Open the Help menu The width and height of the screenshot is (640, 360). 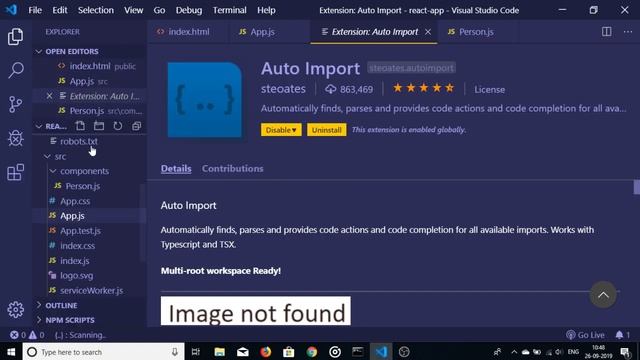pyautogui.click(x=266, y=10)
